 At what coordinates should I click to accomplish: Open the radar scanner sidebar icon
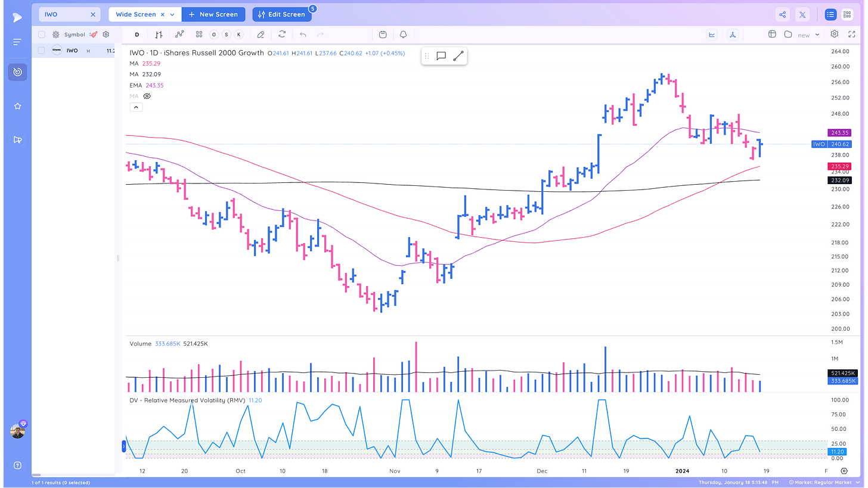coord(17,72)
